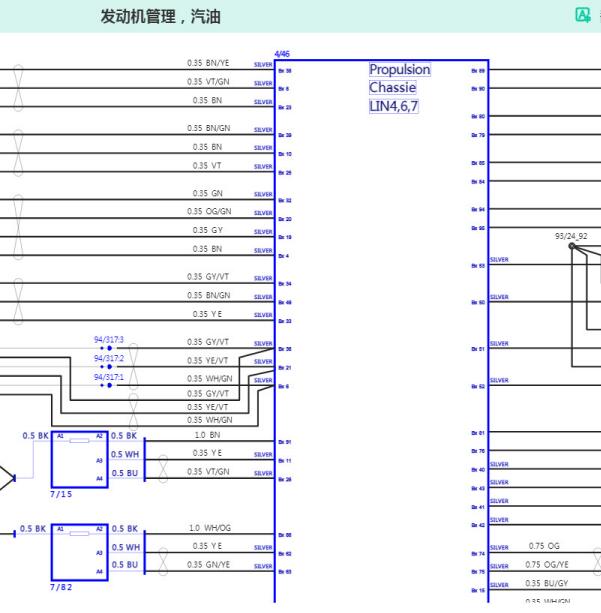601x613 pixels.
Task: Click the green letter A icon in header
Action: point(583,15)
